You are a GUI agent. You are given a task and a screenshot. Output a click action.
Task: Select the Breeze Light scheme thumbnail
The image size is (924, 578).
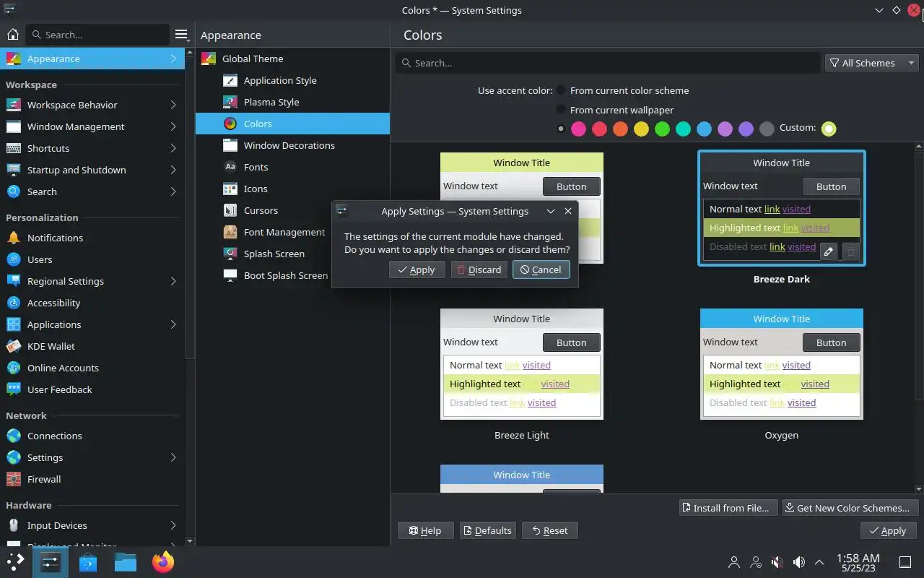click(522, 364)
